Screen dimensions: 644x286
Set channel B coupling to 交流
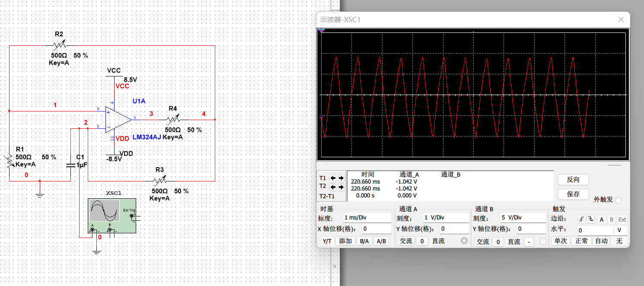482,242
